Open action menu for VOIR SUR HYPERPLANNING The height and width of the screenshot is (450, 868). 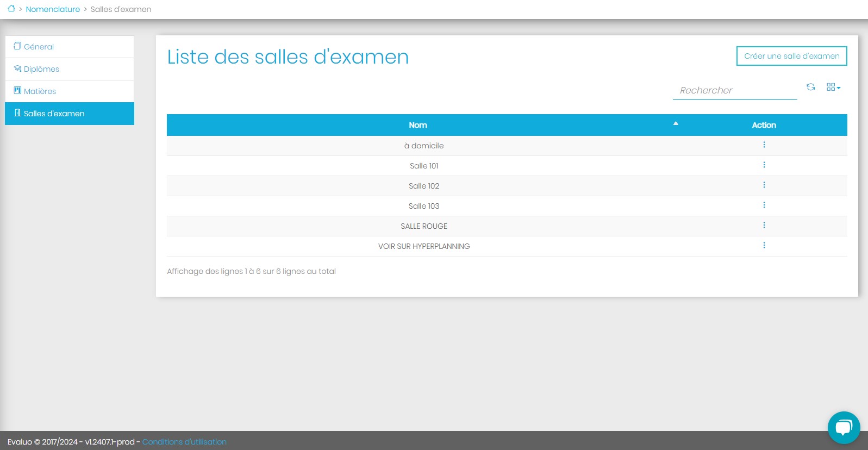tap(764, 246)
